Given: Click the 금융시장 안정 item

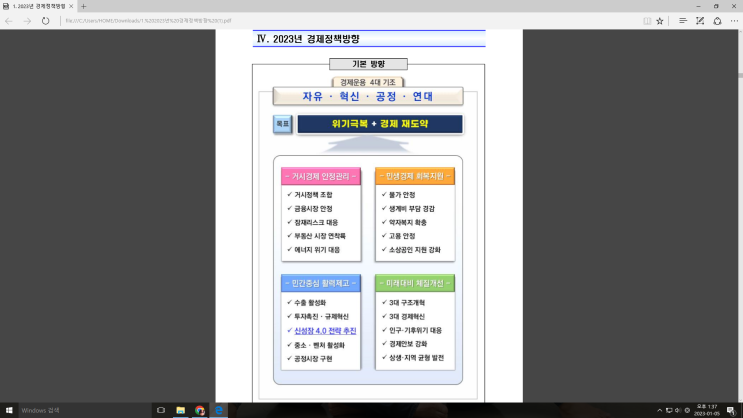Looking at the screenshot, I should click(x=313, y=209).
